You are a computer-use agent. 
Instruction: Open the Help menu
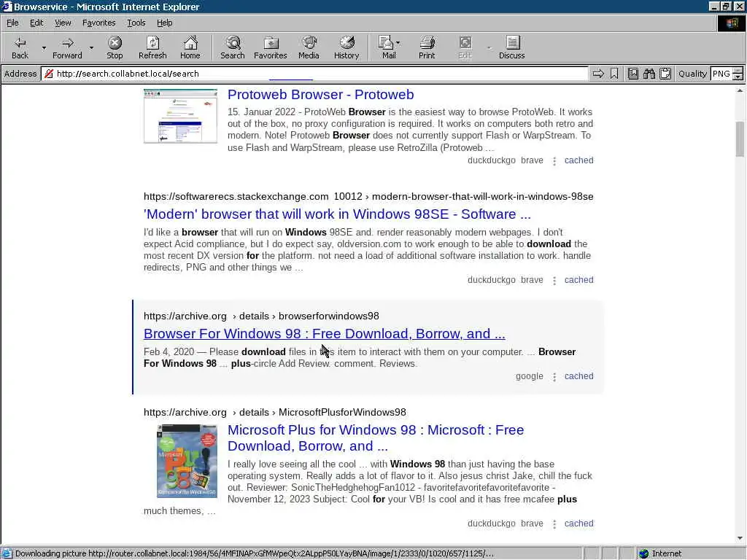[164, 23]
